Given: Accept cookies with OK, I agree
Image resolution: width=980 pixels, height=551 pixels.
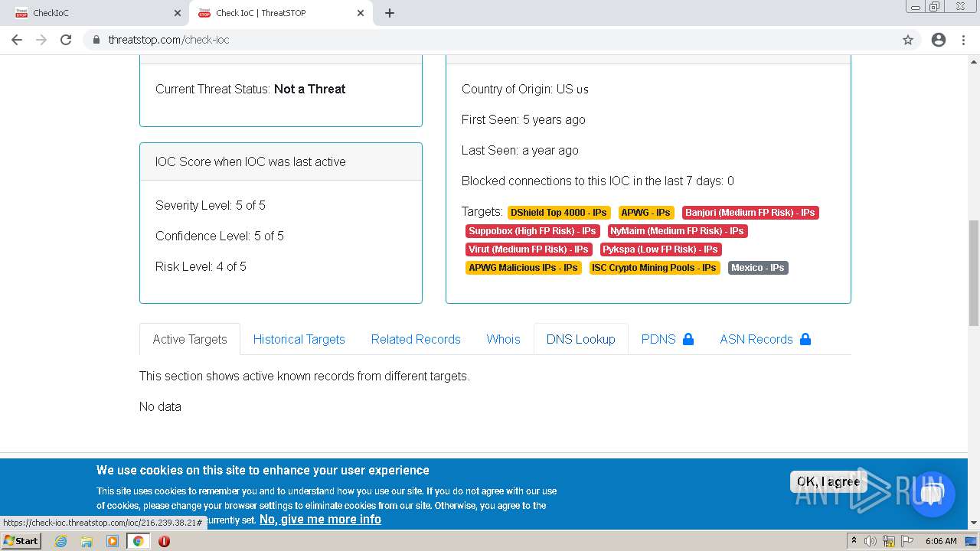Looking at the screenshot, I should coord(828,481).
